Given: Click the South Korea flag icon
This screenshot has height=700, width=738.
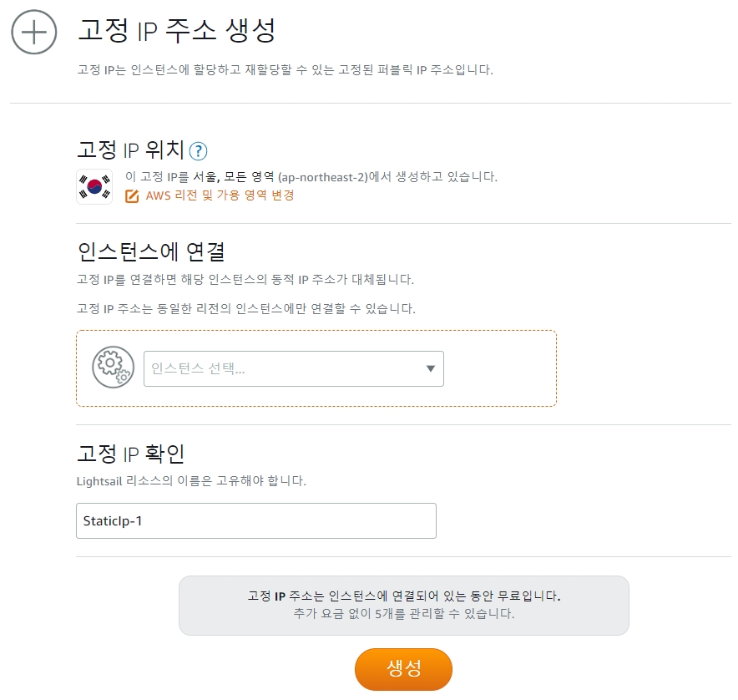Looking at the screenshot, I should coord(94,186).
